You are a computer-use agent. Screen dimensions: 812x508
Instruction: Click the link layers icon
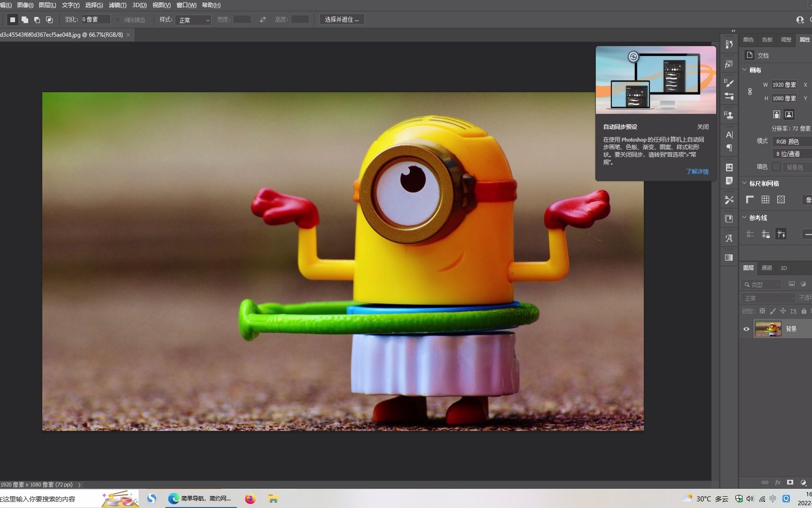pyautogui.click(x=765, y=483)
